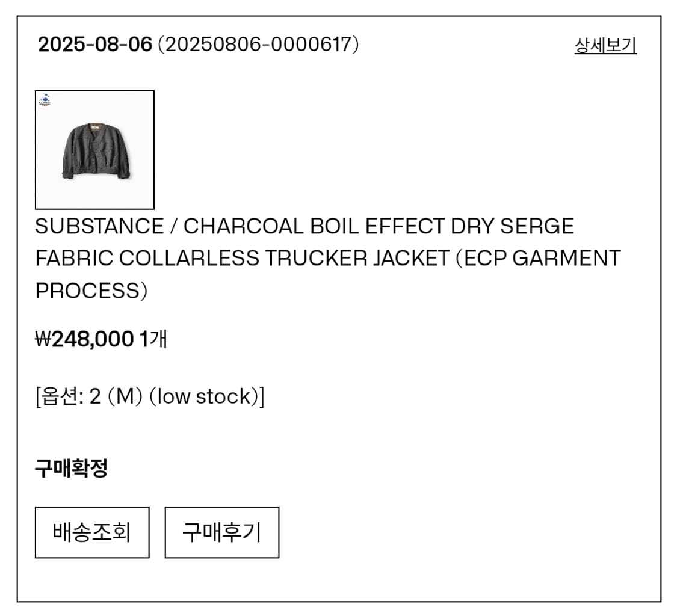Click the SUBSTANCE brand name in the title
The width and height of the screenshot is (677, 616).
(99, 226)
